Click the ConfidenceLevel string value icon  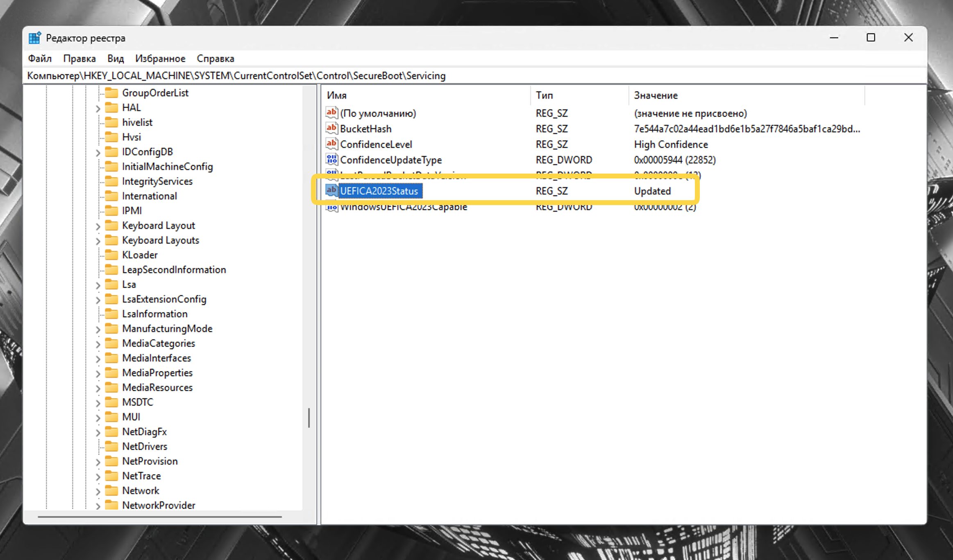pos(331,144)
